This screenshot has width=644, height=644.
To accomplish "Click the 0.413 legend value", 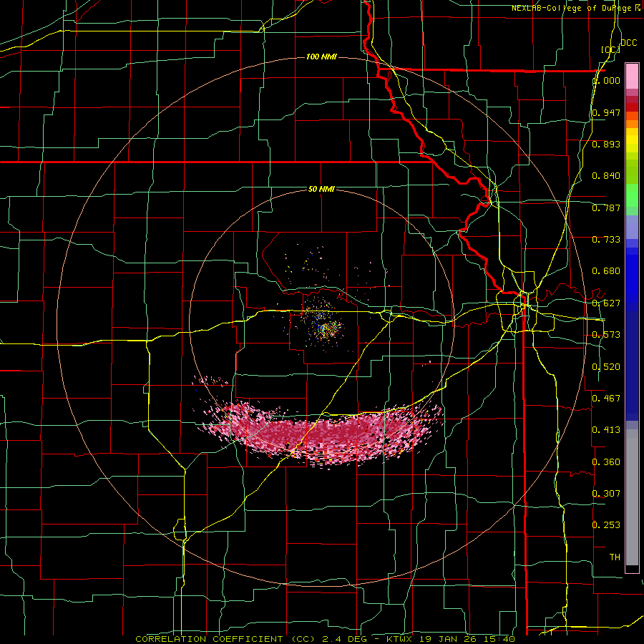I will pyautogui.click(x=606, y=430).
